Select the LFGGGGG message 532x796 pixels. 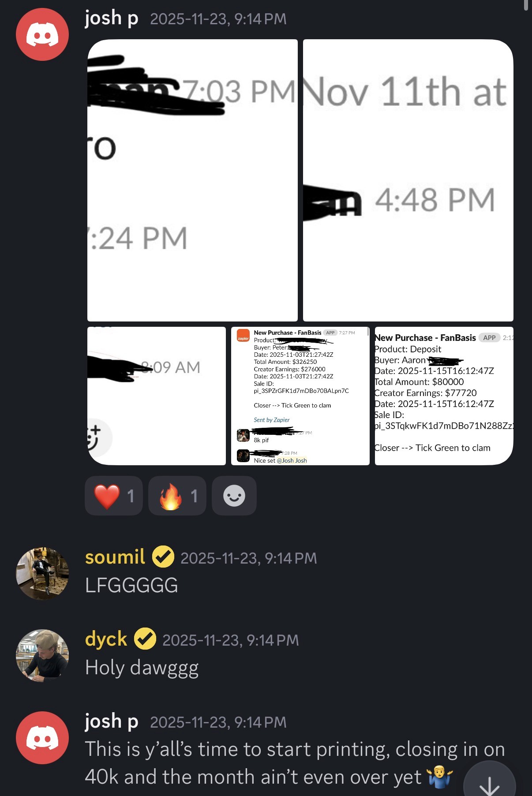(x=131, y=586)
